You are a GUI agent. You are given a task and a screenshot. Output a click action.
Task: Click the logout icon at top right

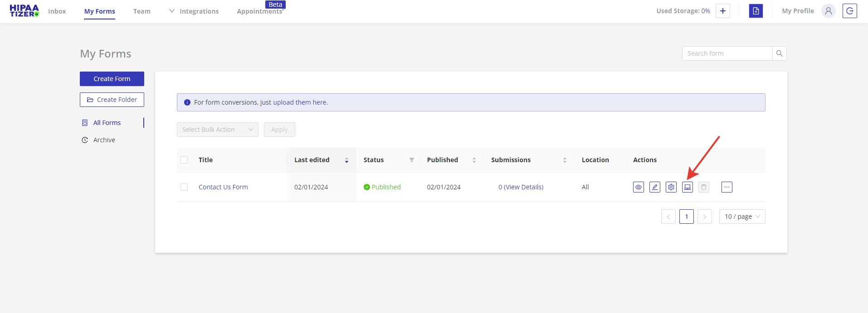(849, 11)
